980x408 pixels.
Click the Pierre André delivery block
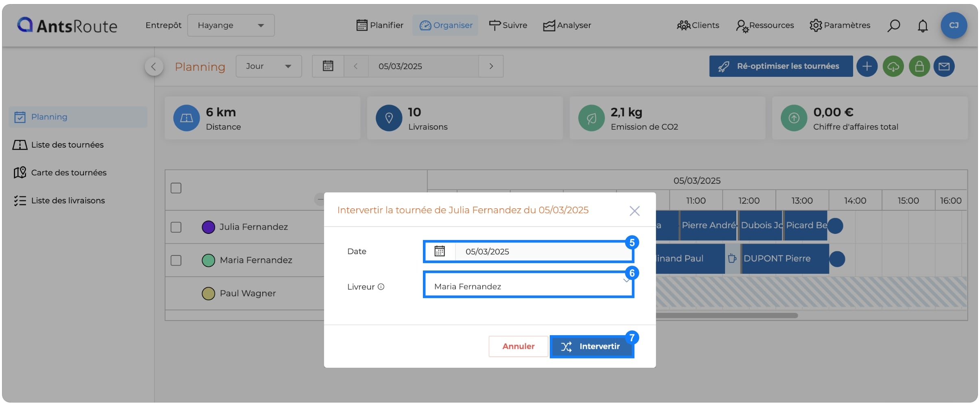click(x=708, y=225)
